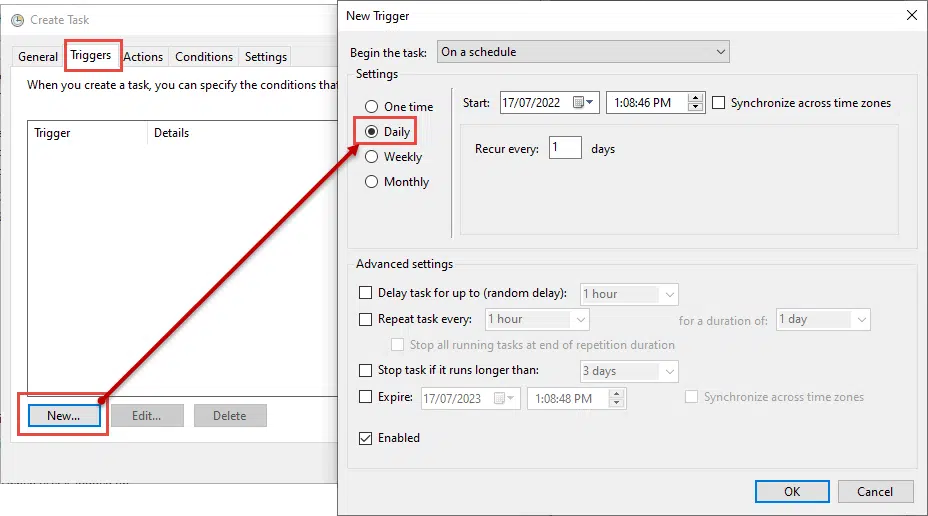Click the OK button in New Trigger
The height and width of the screenshot is (516, 928).
(x=792, y=492)
